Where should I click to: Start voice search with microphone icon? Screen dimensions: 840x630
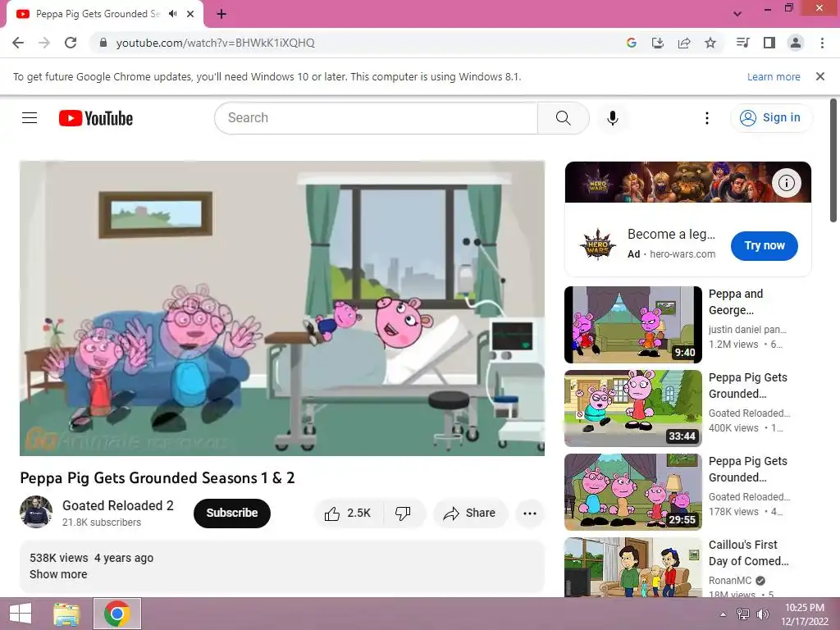point(613,118)
